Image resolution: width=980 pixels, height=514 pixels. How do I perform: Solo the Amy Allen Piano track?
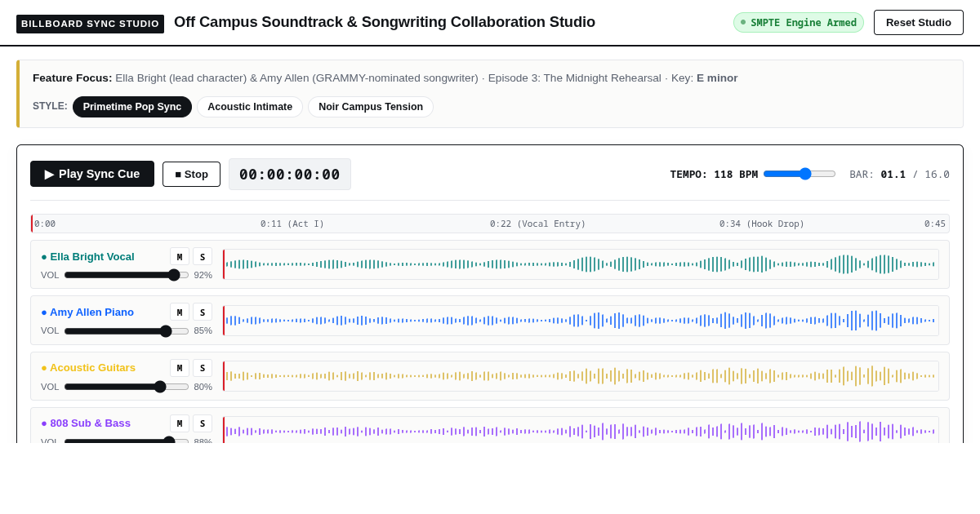203,312
